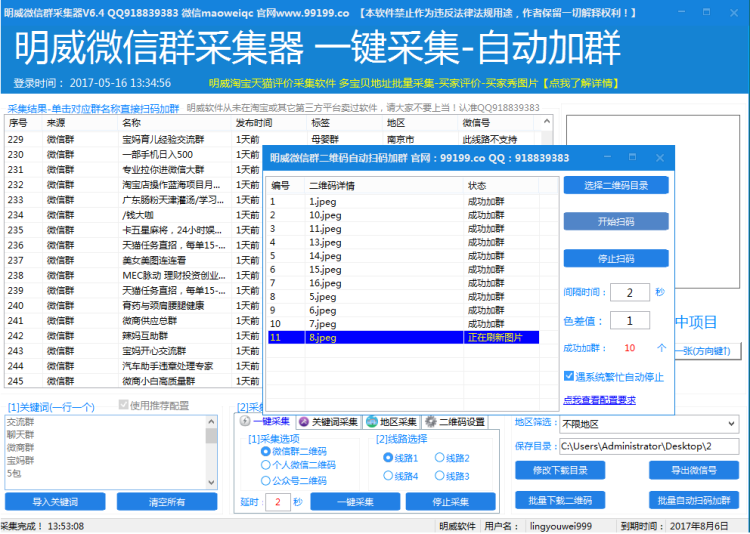Click the keyword list scroll-down arrow

tap(211, 483)
